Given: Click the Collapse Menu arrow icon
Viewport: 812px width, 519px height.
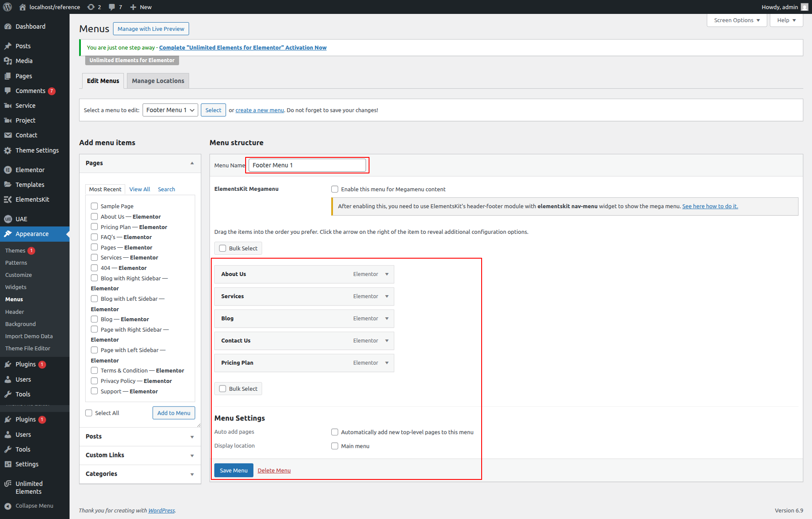Looking at the screenshot, I should click(8, 506).
